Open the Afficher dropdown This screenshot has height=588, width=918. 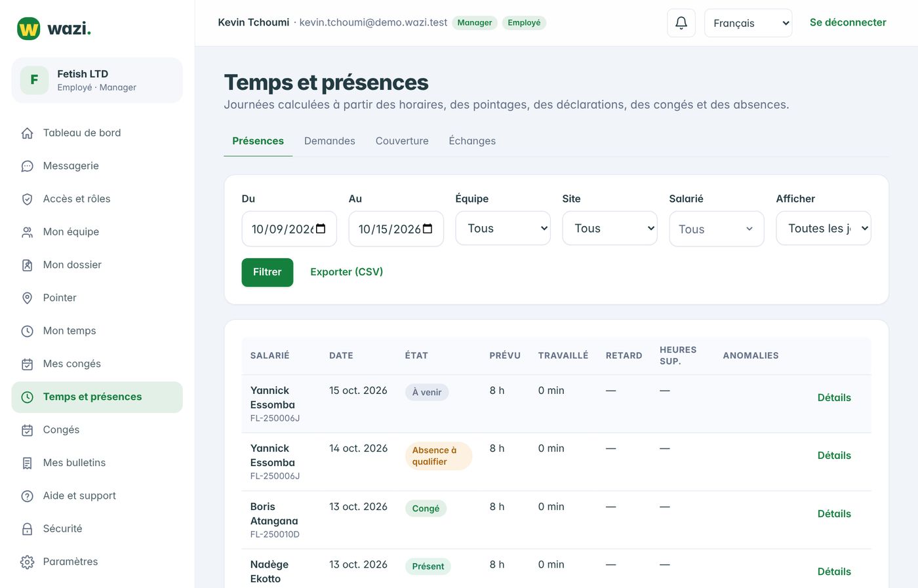pyautogui.click(x=824, y=228)
